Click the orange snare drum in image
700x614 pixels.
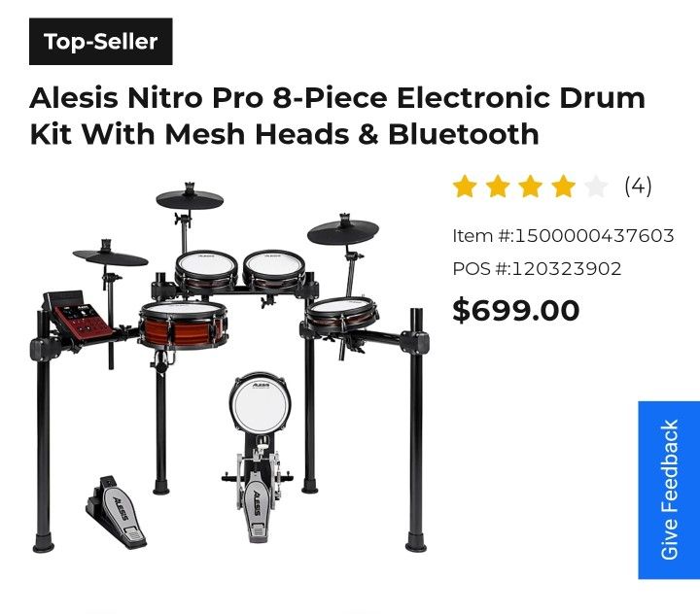pos(183,324)
